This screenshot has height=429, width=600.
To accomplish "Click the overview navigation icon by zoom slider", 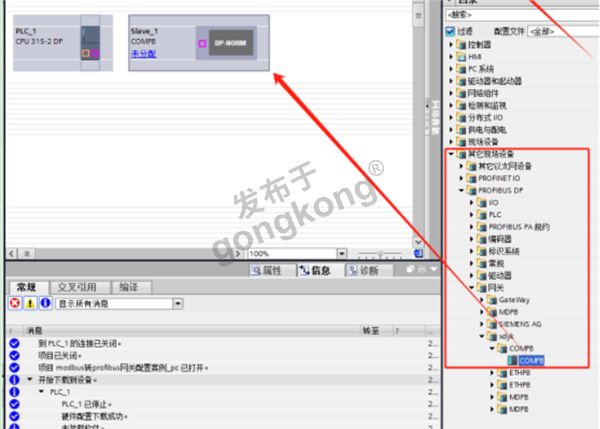I will click(419, 254).
